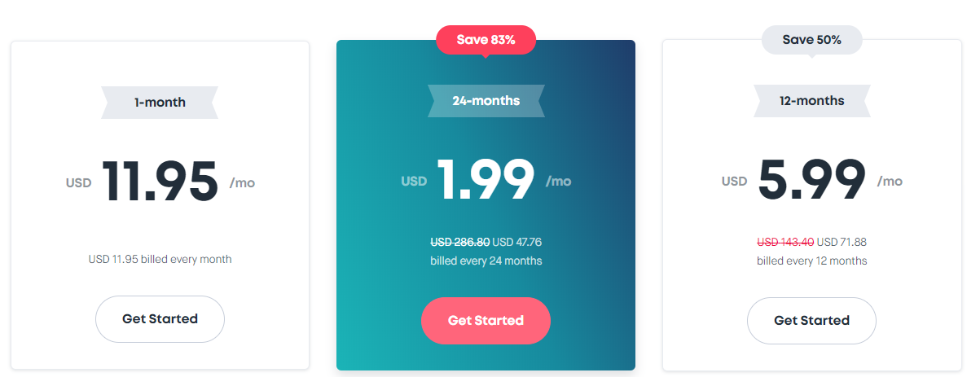The width and height of the screenshot is (980, 377).
Task: Click the USD 11.95 billed every month text
Action: coord(160,260)
